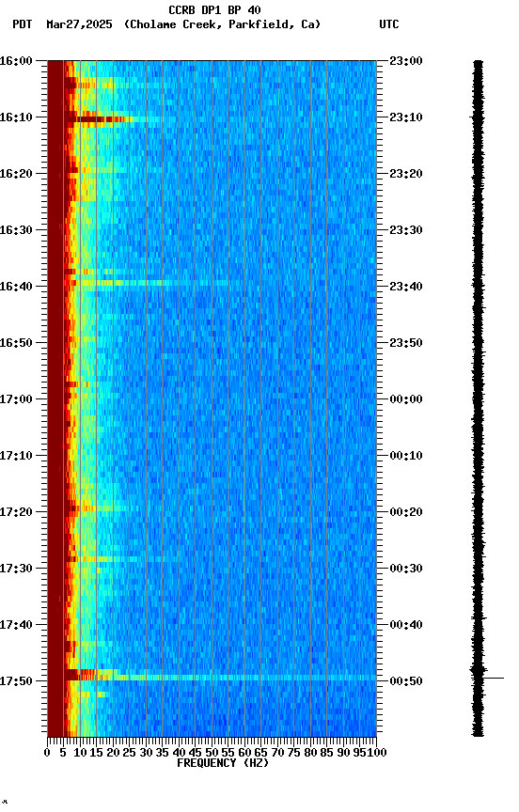
Task: Click the '00:40' UTC time label
Action: coord(406,625)
